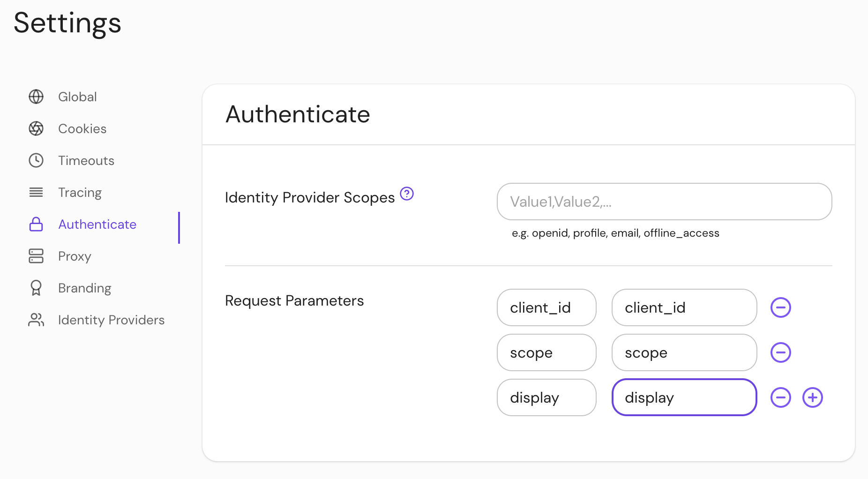This screenshot has width=868, height=479.
Task: Select the Identity Providers people icon
Action: tap(36, 320)
